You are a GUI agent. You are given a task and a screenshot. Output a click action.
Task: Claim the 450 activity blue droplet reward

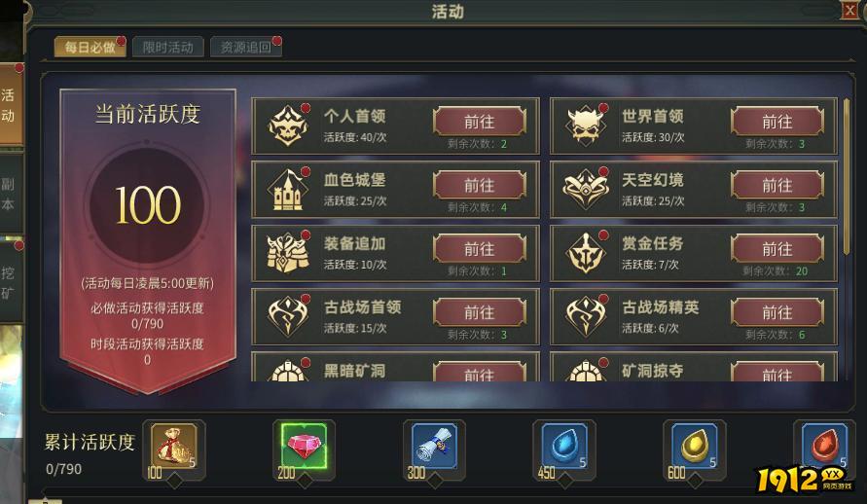click(x=564, y=447)
